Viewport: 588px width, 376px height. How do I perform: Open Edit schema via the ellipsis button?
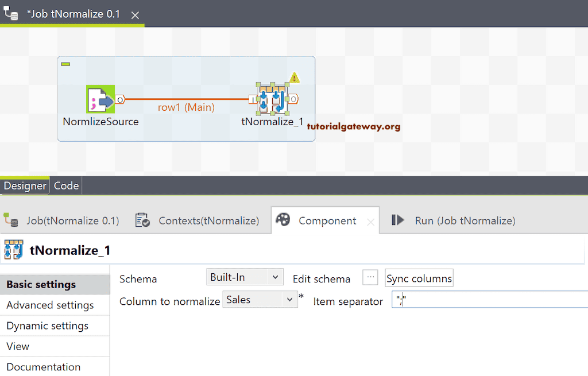click(x=370, y=277)
